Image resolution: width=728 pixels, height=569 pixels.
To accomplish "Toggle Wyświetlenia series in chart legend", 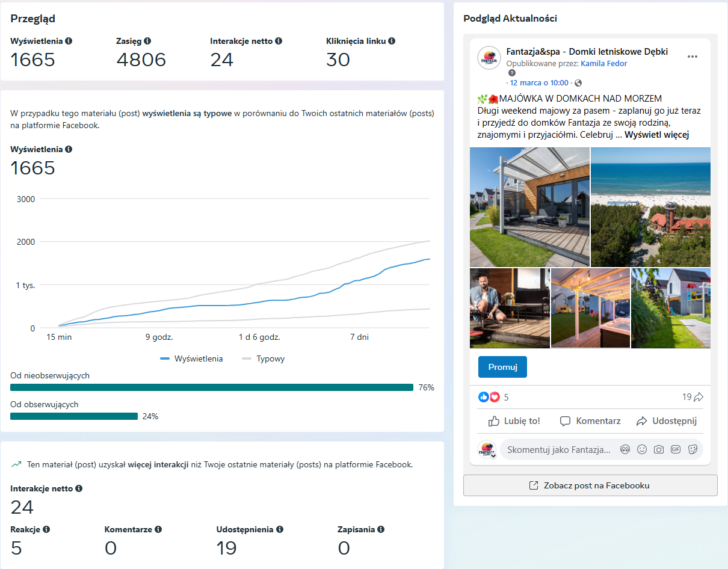I will (191, 359).
